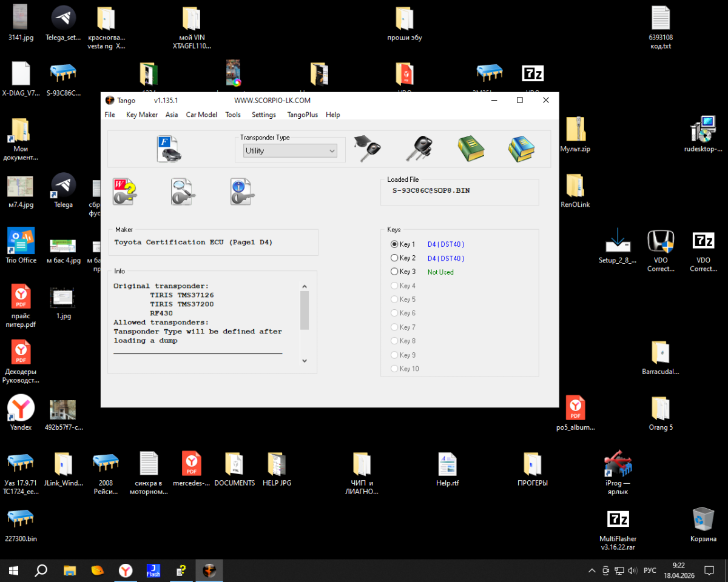Open the TangoPlus menu
Screen dimensions: 728x582
pos(302,115)
